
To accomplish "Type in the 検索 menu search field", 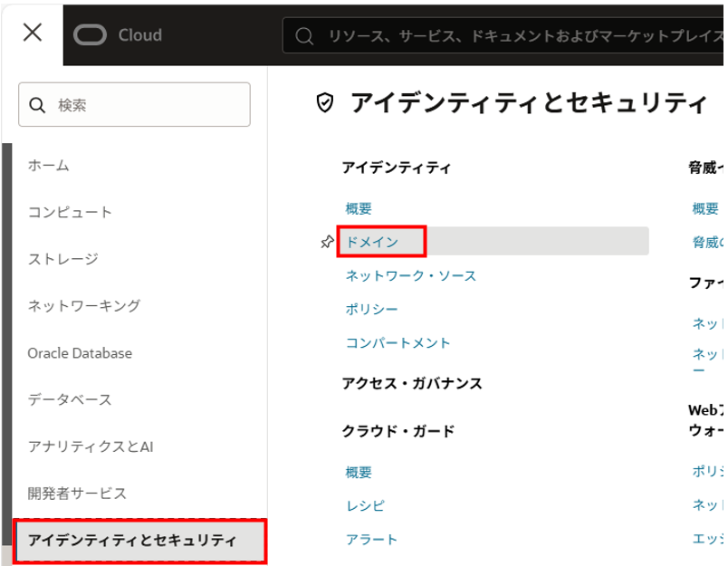I will (145, 105).
